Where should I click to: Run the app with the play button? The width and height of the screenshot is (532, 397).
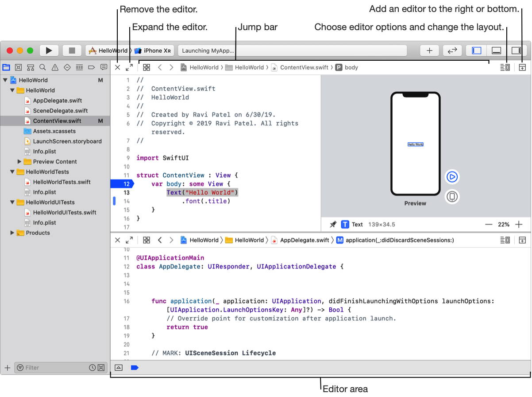[49, 51]
